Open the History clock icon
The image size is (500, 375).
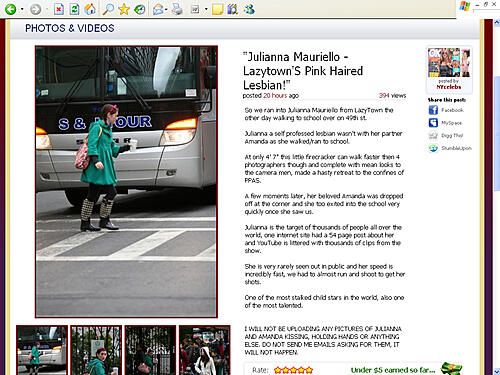(140, 9)
